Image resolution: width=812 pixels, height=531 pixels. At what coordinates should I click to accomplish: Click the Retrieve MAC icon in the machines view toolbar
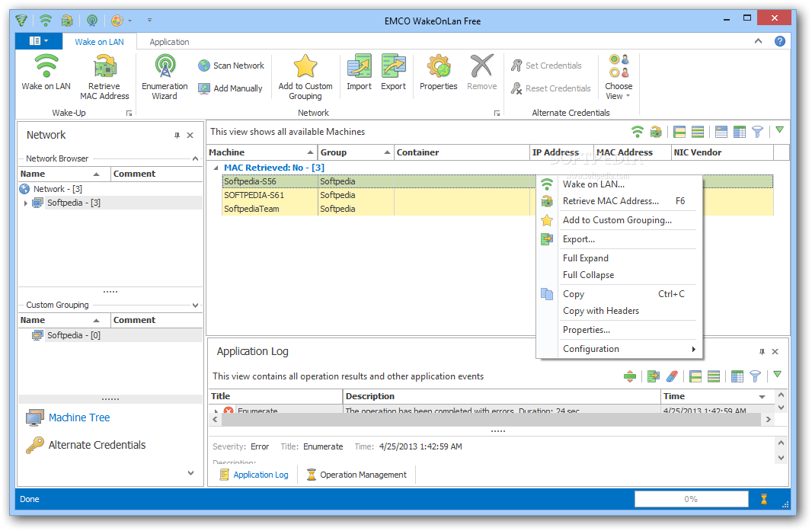coord(656,132)
